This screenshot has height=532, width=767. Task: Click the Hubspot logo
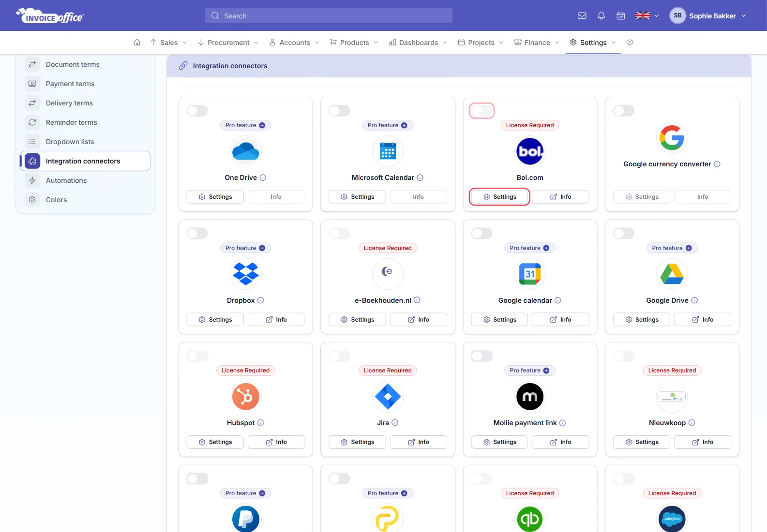coord(246,397)
